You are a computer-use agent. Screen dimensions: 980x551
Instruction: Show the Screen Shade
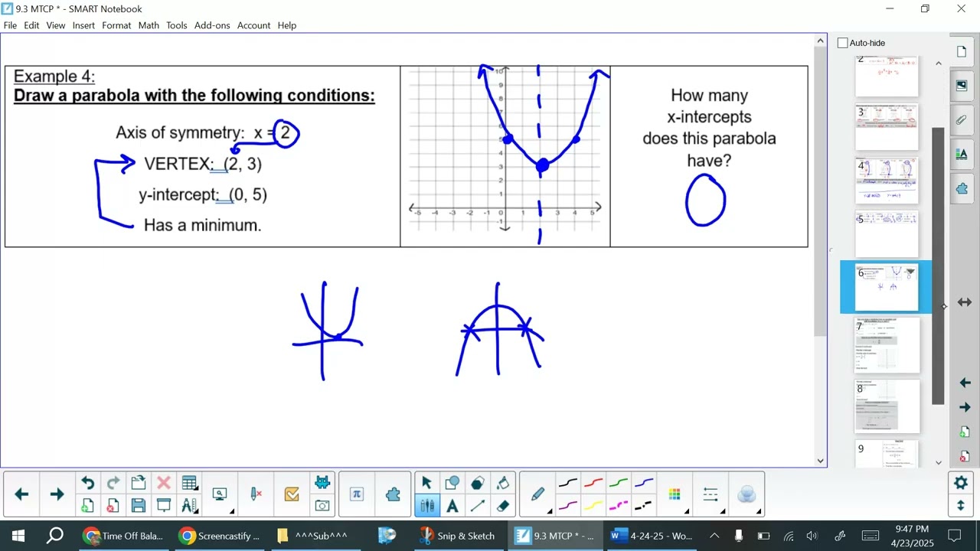pos(163,506)
